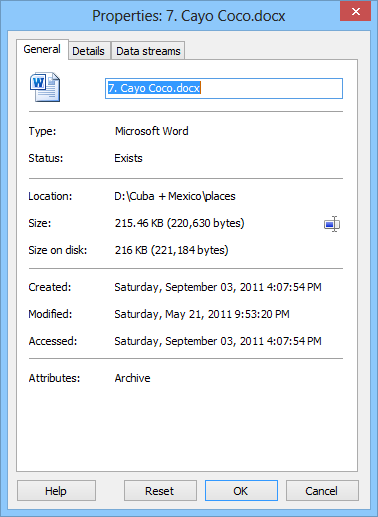Image resolution: width=378 pixels, height=517 pixels.
Task: Click the 'Status:' label
Action: (x=46, y=158)
